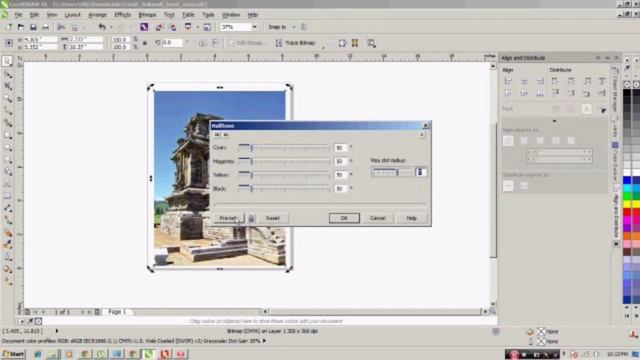Image resolution: width=640 pixels, height=360 pixels.
Task: Click the Preview button in Halftone dialog
Action: [x=229, y=218]
